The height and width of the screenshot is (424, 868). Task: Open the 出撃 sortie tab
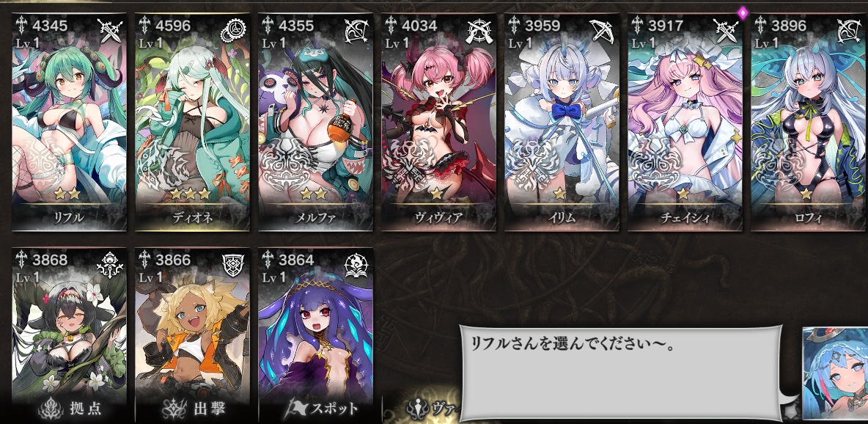pyautogui.click(x=193, y=409)
